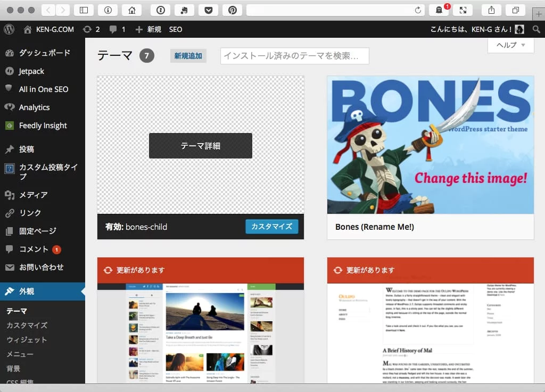Open the magazine-style theme screenshot
The width and height of the screenshot is (545, 392).
pos(201,333)
